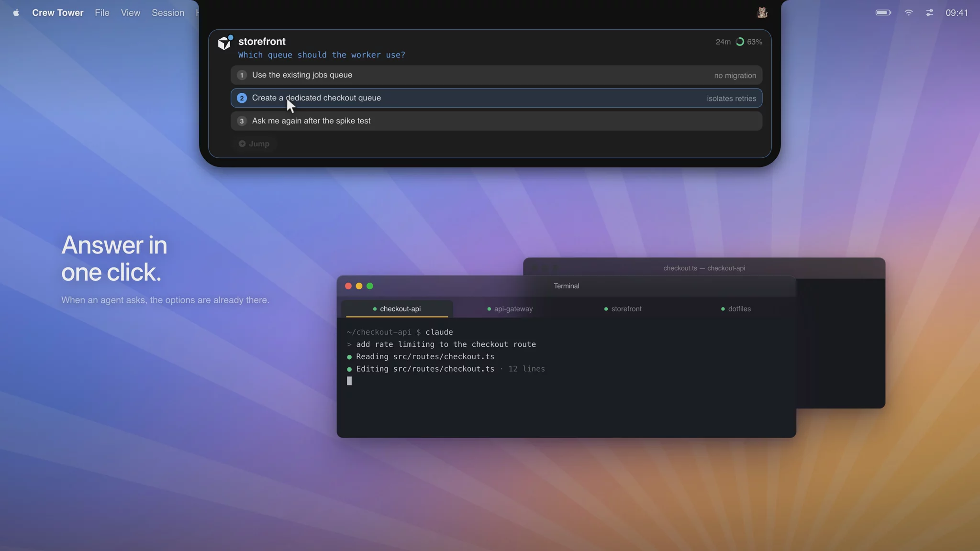This screenshot has width=980, height=551.
Task: Open the Wi-Fi status menu
Action: (909, 13)
